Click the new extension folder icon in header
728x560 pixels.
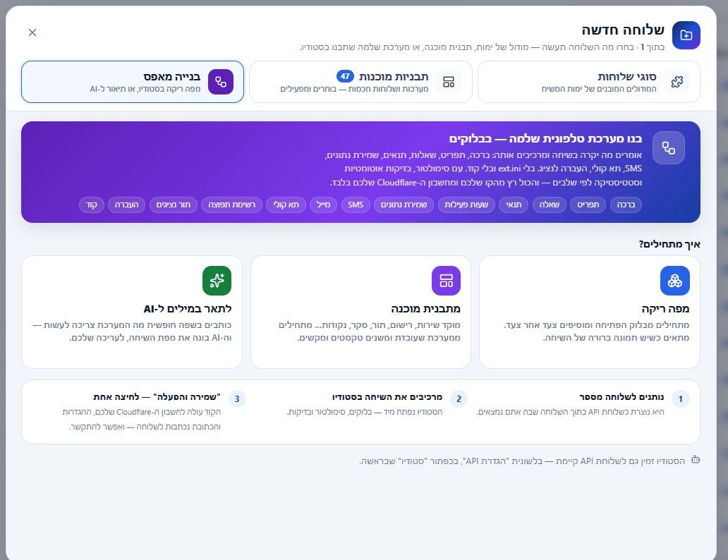pos(686,35)
